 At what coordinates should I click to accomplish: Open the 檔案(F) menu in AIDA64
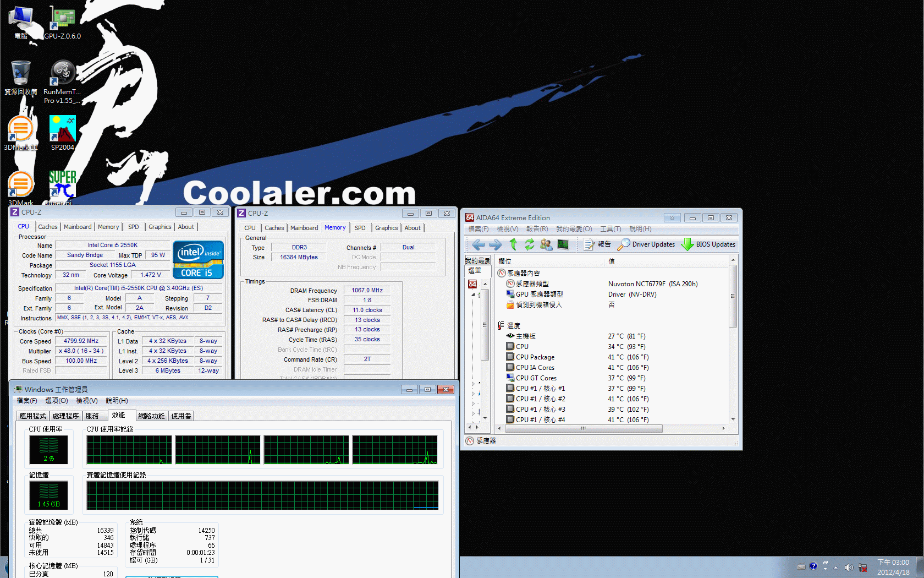(478, 229)
